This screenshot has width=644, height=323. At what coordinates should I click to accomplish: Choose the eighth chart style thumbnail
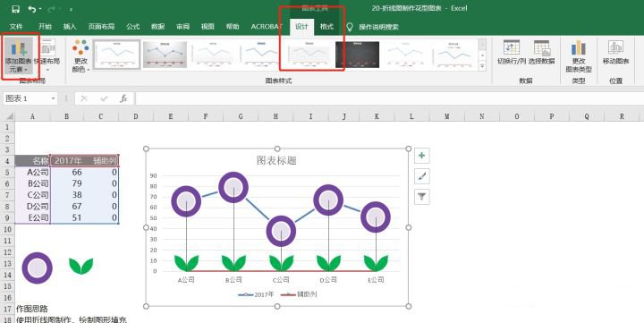click(x=453, y=54)
